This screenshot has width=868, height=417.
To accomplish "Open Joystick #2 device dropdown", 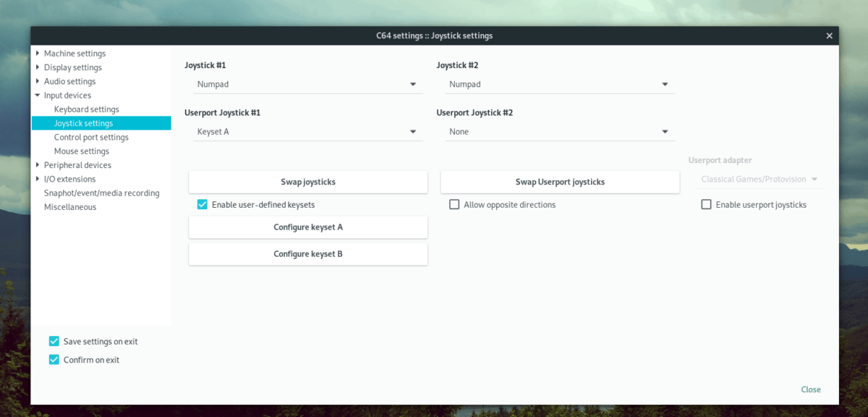I will [x=558, y=84].
